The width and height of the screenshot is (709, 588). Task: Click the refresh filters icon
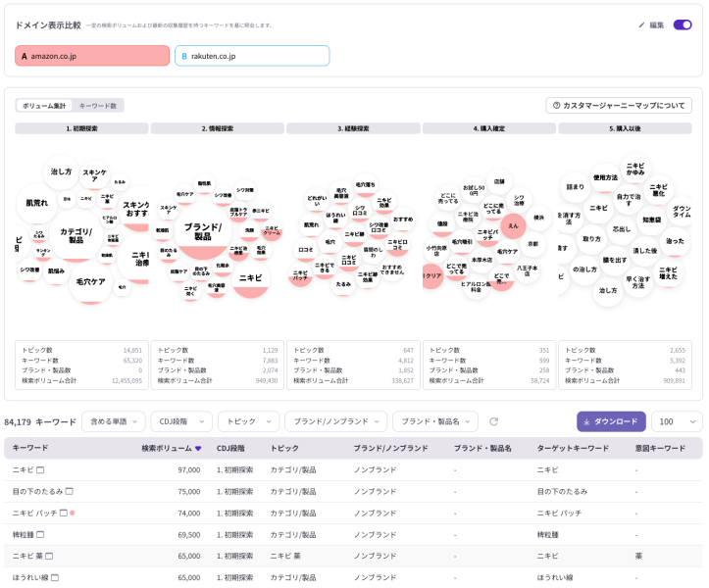click(494, 421)
